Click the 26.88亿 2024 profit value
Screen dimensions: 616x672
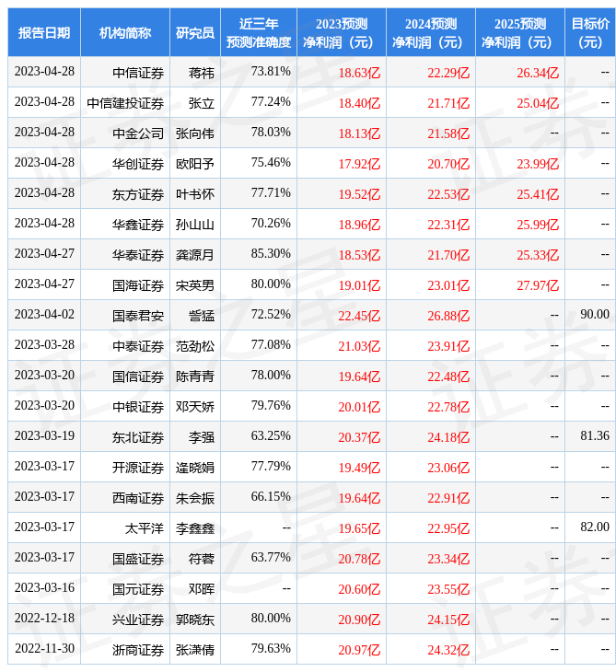[x=448, y=316]
